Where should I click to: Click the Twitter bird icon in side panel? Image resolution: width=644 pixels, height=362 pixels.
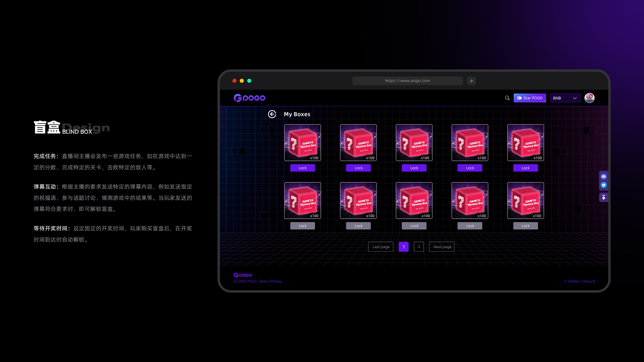pyautogui.click(x=604, y=185)
